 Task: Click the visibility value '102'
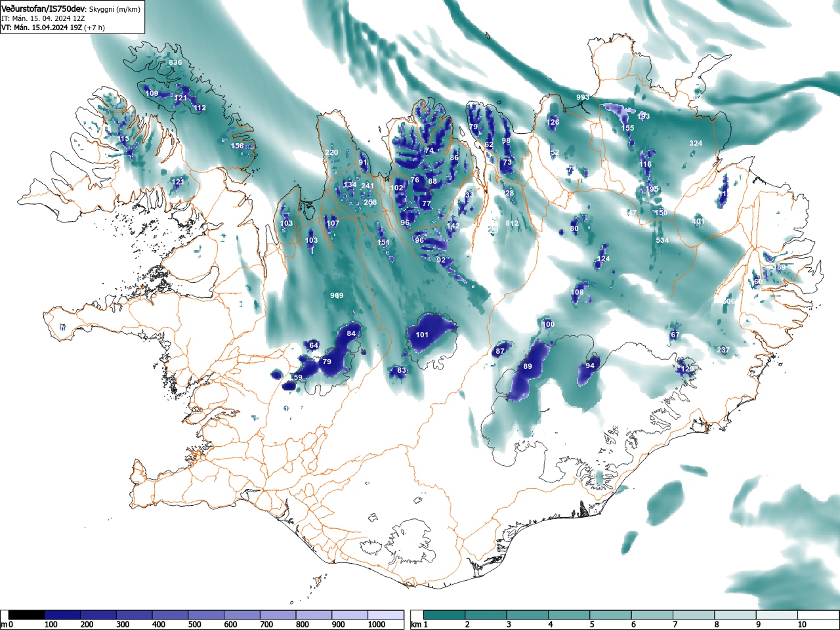[x=397, y=188]
